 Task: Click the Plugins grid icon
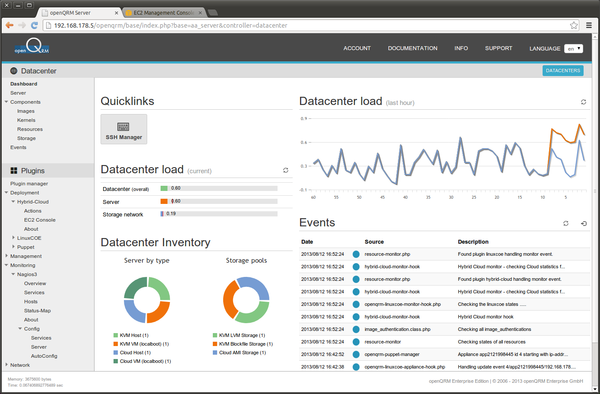[x=14, y=171]
